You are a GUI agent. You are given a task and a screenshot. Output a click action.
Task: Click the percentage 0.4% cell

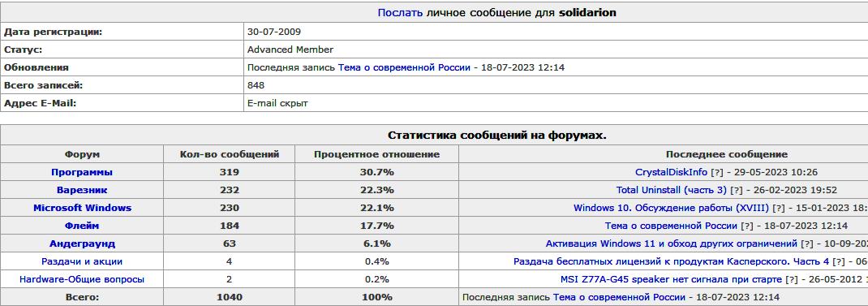(377, 261)
